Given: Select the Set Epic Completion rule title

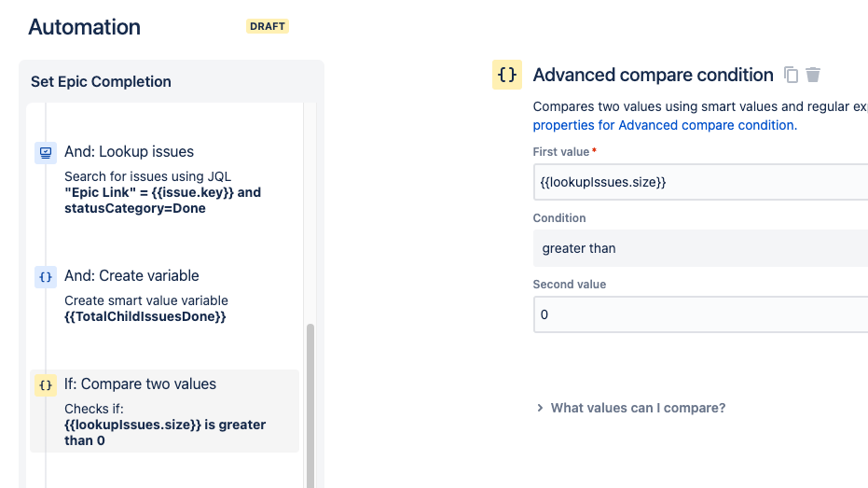Looking at the screenshot, I should (101, 81).
